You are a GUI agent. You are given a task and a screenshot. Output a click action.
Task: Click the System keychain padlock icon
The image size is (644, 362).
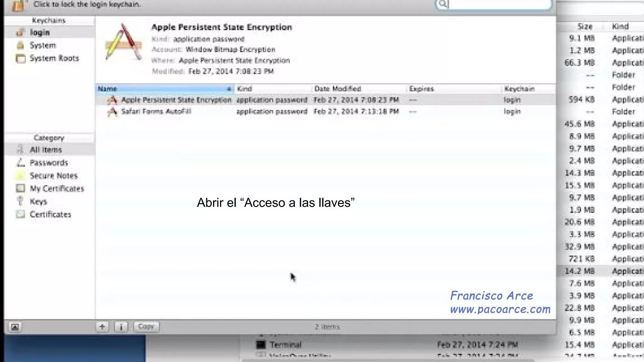(20, 45)
